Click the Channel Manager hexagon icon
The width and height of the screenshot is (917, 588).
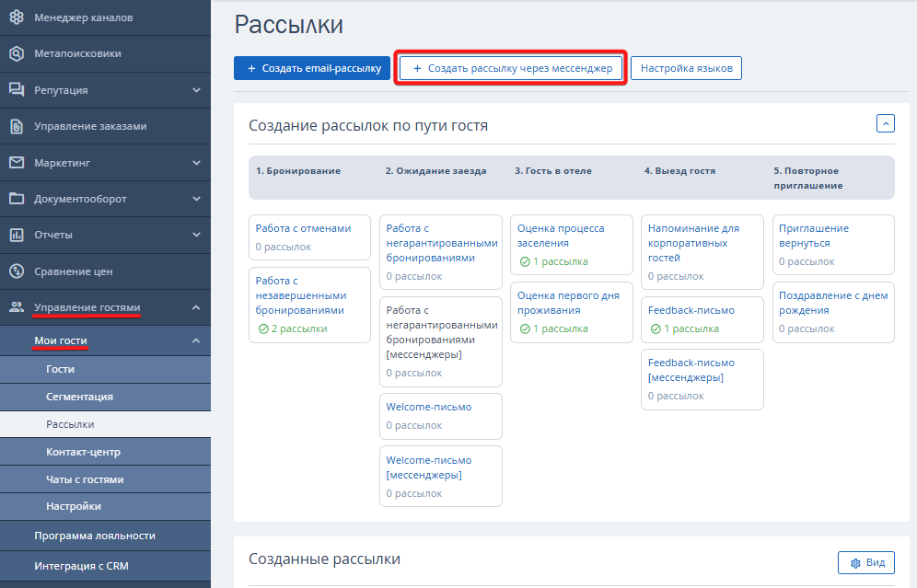click(x=17, y=17)
